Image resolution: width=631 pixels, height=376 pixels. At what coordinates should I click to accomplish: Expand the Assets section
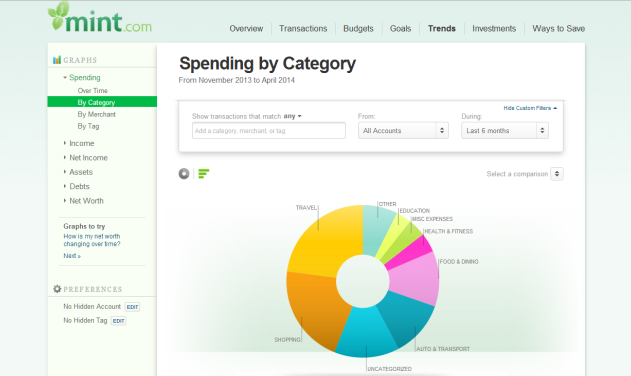(78, 172)
